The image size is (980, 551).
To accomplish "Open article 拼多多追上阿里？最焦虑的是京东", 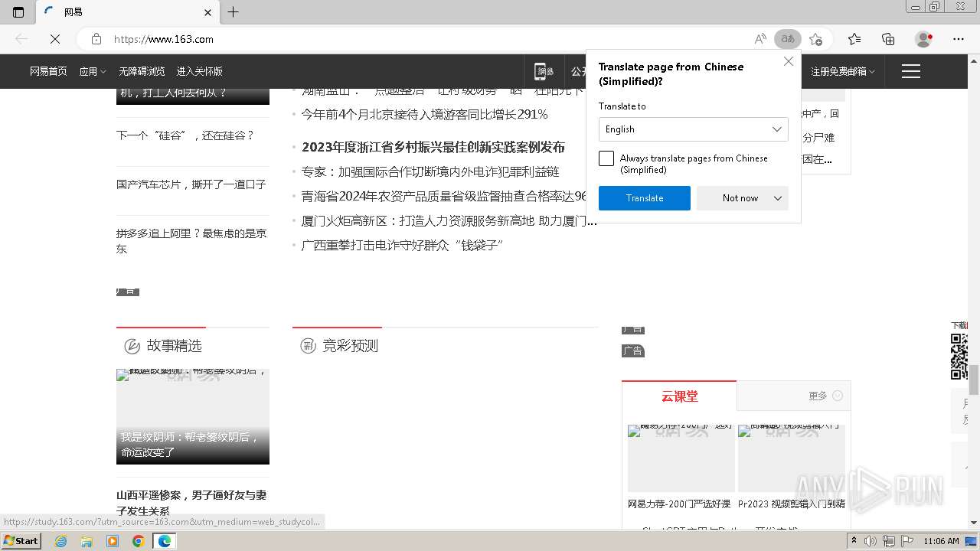I will pyautogui.click(x=191, y=241).
